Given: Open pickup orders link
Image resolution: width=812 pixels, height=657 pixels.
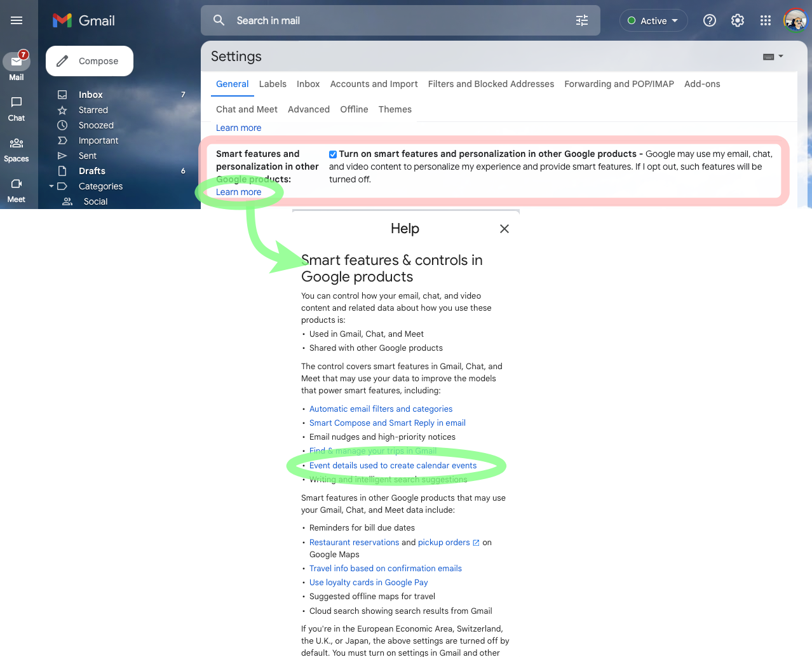Looking at the screenshot, I should [443, 543].
